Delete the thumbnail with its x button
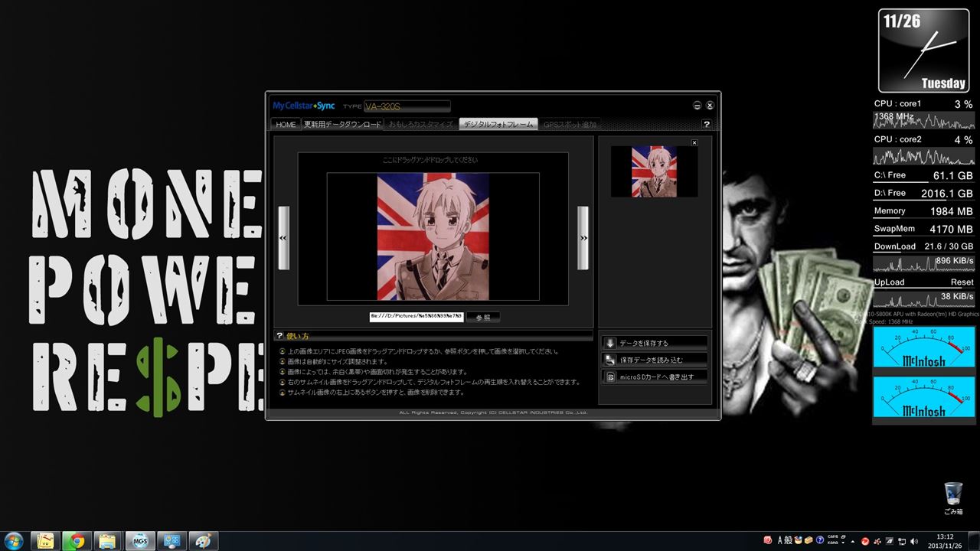Image resolution: width=980 pixels, height=551 pixels. point(694,142)
